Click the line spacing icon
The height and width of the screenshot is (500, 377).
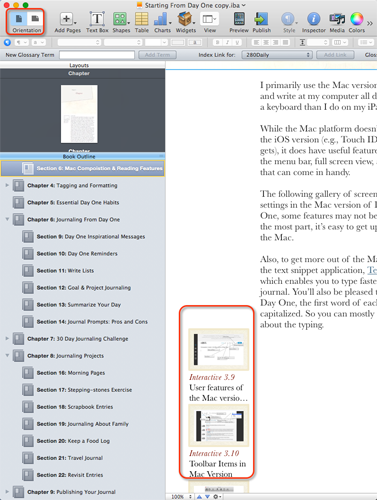302,43
